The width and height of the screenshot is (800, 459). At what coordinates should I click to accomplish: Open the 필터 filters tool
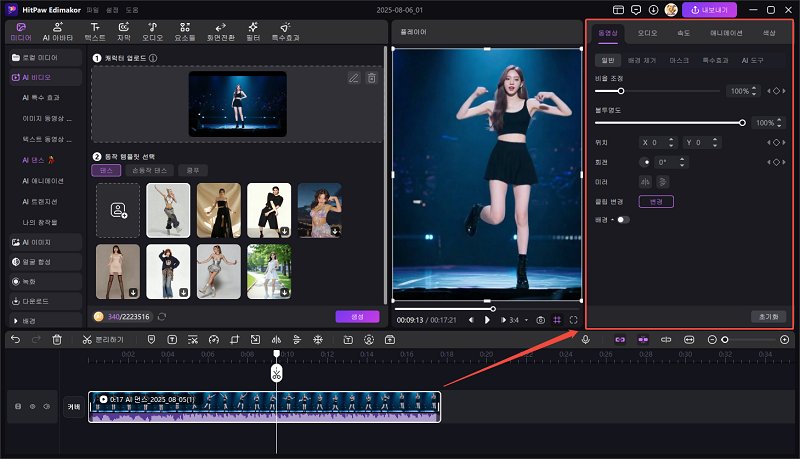point(253,32)
